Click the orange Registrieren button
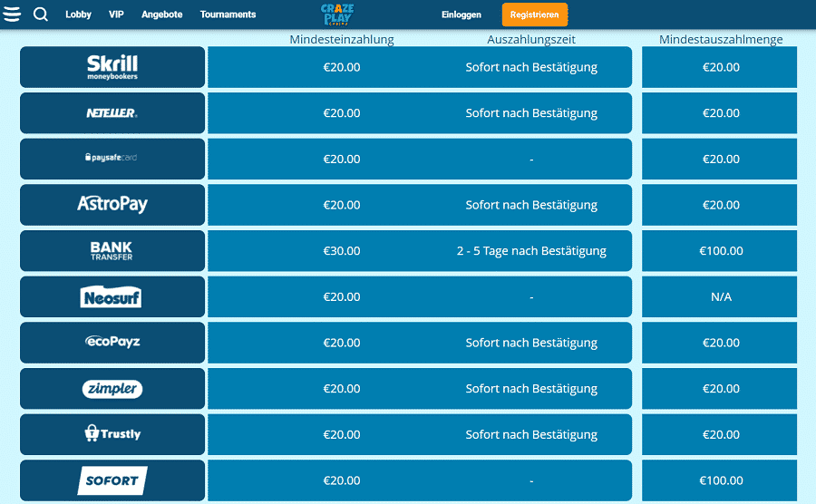816x504 pixels. (534, 15)
